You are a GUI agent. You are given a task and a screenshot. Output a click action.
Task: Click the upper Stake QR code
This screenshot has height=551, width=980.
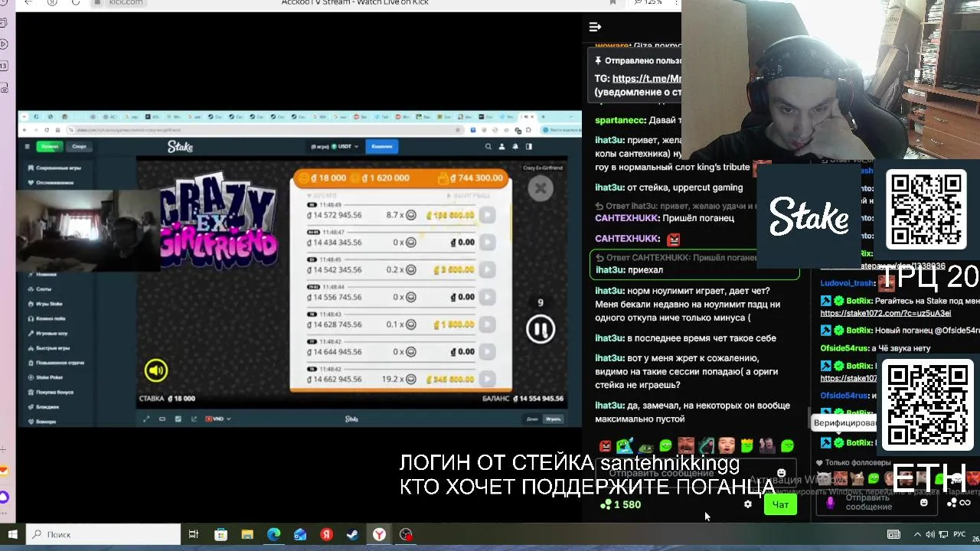[926, 210]
